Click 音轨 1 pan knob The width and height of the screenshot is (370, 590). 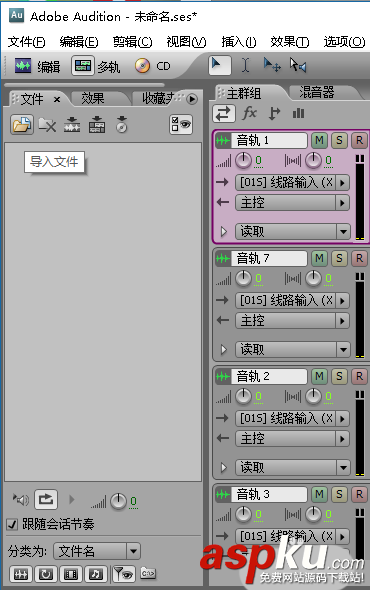pyautogui.click(x=313, y=161)
